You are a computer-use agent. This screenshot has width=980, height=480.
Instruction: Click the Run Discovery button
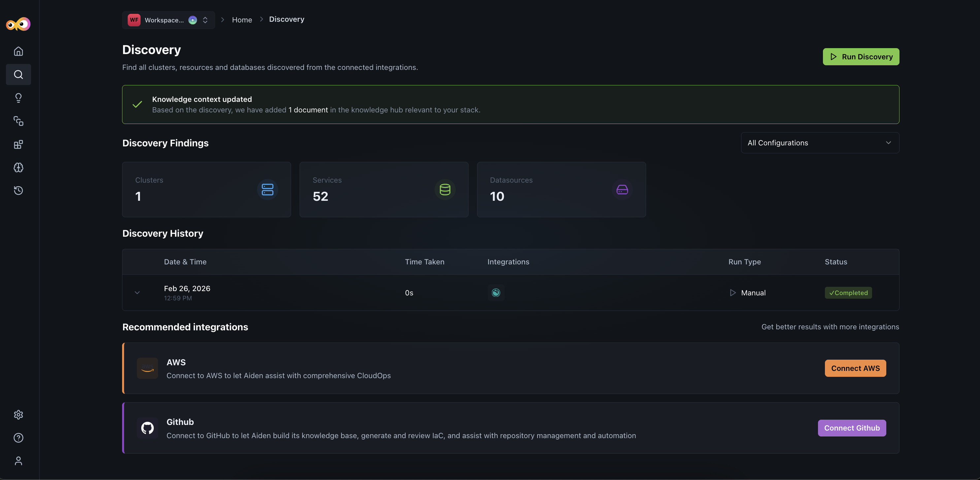[x=861, y=56]
